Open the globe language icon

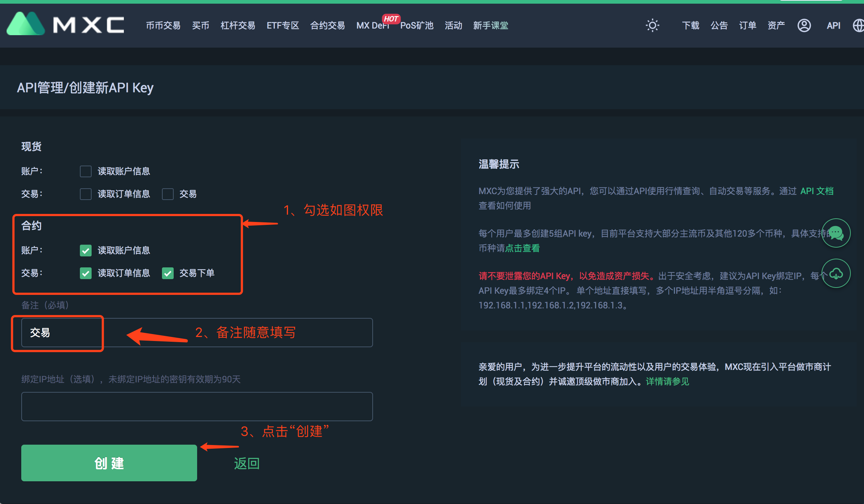(859, 25)
